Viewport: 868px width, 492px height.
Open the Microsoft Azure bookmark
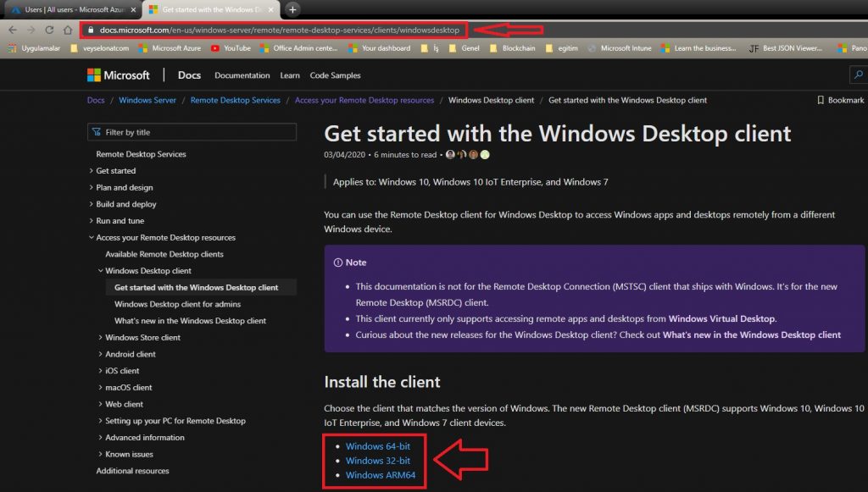click(x=170, y=48)
